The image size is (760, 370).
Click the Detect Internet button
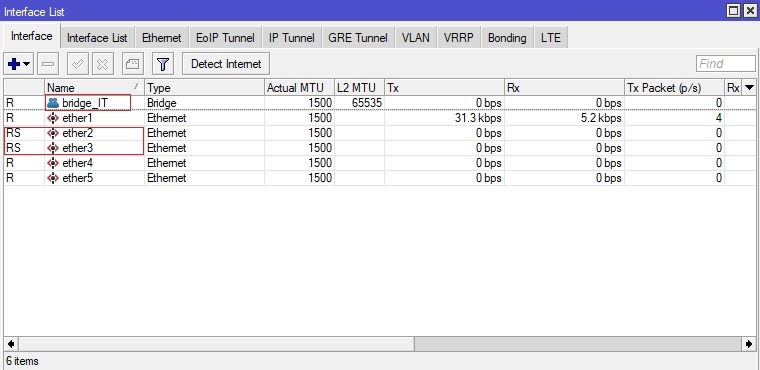point(226,64)
